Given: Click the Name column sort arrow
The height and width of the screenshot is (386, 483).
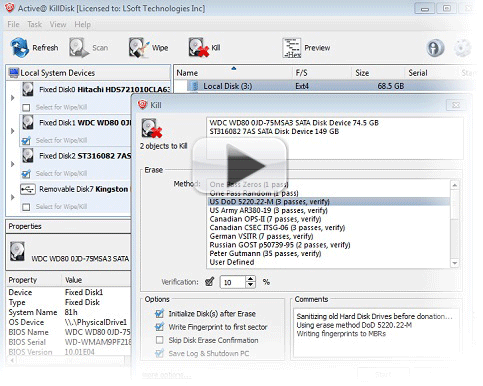Looking at the screenshot, I should [234, 68].
